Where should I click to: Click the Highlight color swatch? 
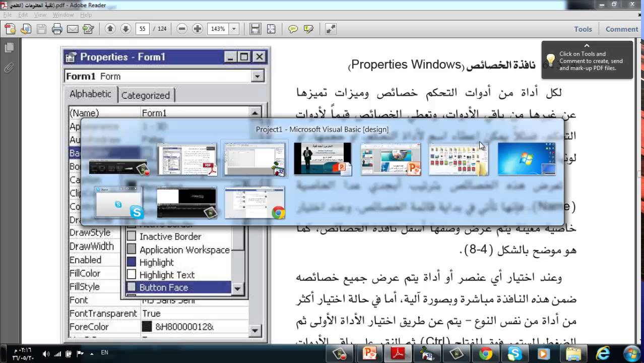132,262
